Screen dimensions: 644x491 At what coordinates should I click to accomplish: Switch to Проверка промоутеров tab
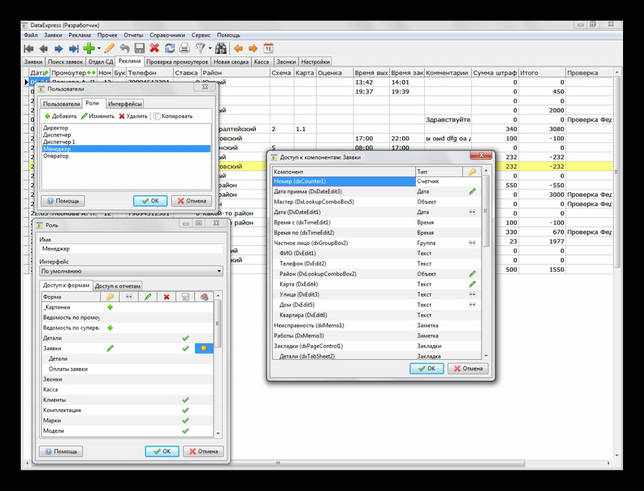pos(177,62)
